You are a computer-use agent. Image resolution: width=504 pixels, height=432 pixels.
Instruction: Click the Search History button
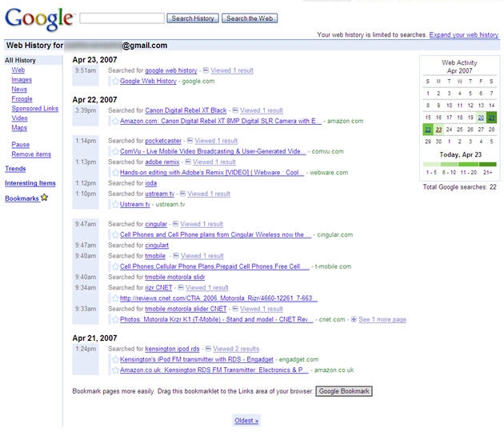pyautogui.click(x=193, y=18)
